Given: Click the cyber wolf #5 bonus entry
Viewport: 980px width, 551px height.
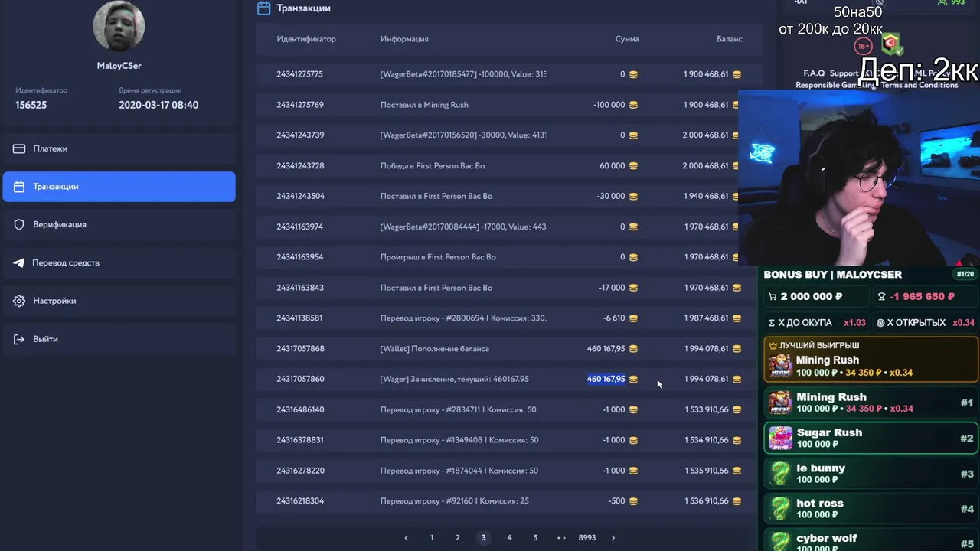Looking at the screenshot, I should [x=871, y=540].
